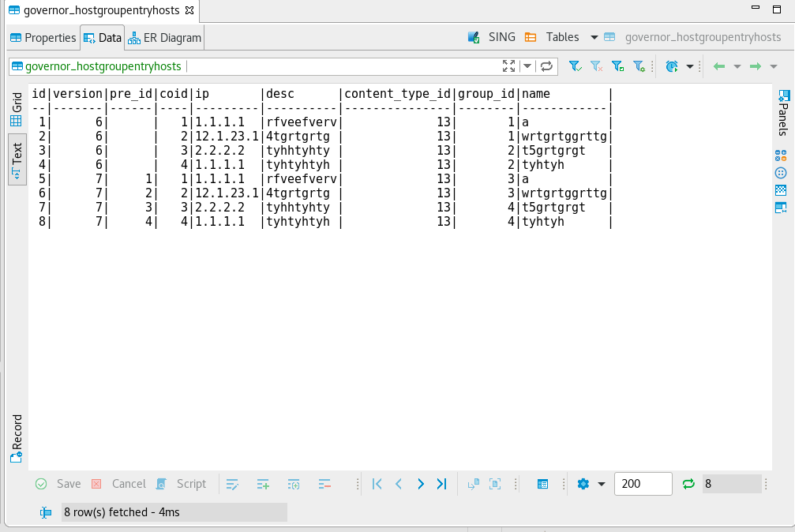795x532 pixels.
Task: Click the fetch size field showing 200
Action: [643, 484]
